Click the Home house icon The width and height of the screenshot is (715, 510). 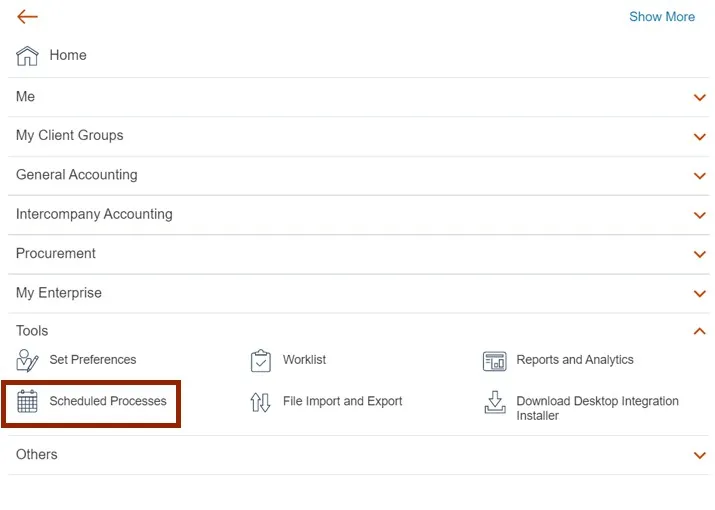tap(28, 56)
